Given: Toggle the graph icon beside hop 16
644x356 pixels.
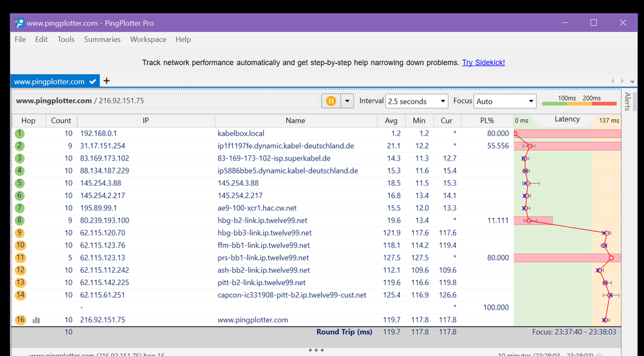Looking at the screenshot, I should click(x=37, y=320).
